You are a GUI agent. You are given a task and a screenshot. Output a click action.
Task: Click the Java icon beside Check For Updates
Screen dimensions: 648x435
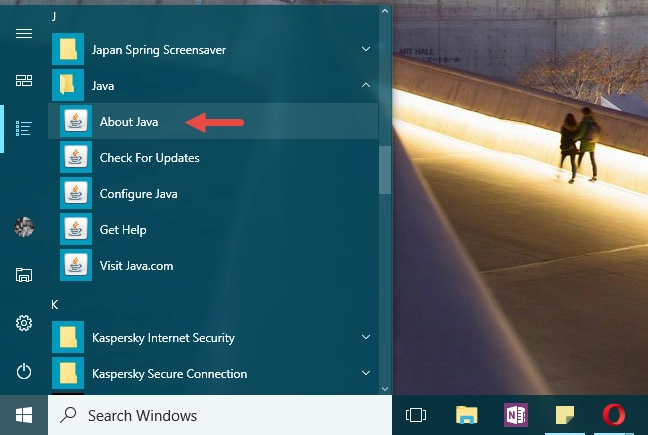point(76,157)
